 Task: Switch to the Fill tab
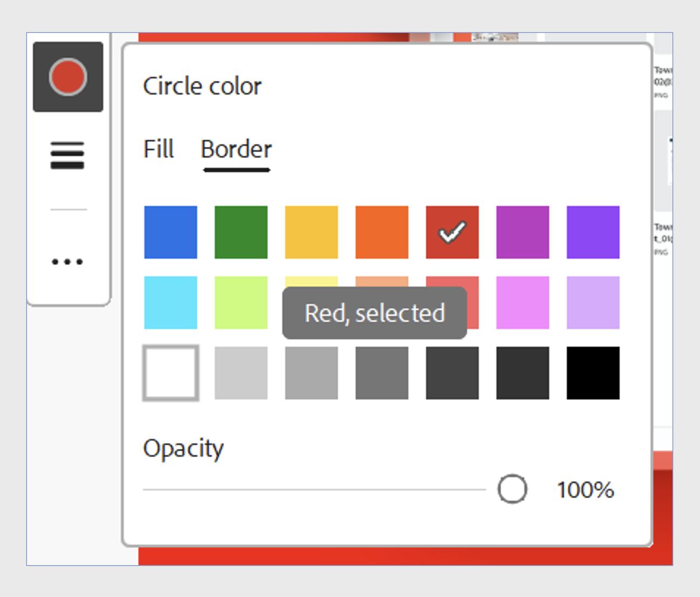click(x=158, y=150)
